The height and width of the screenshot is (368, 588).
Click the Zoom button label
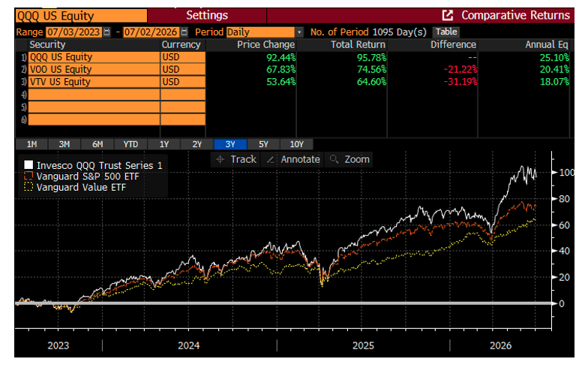(357, 159)
